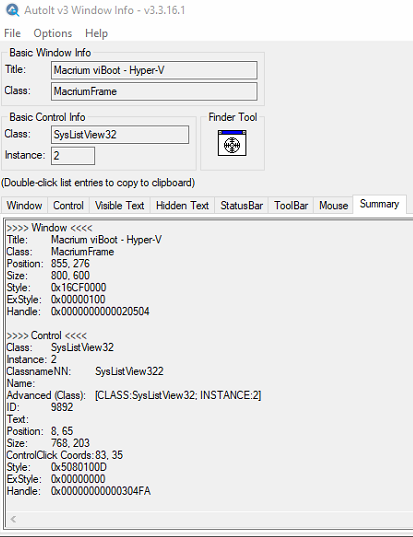Viewport: 413px width, 537px height.
Task: Open the Help menu
Action: pyautogui.click(x=96, y=33)
